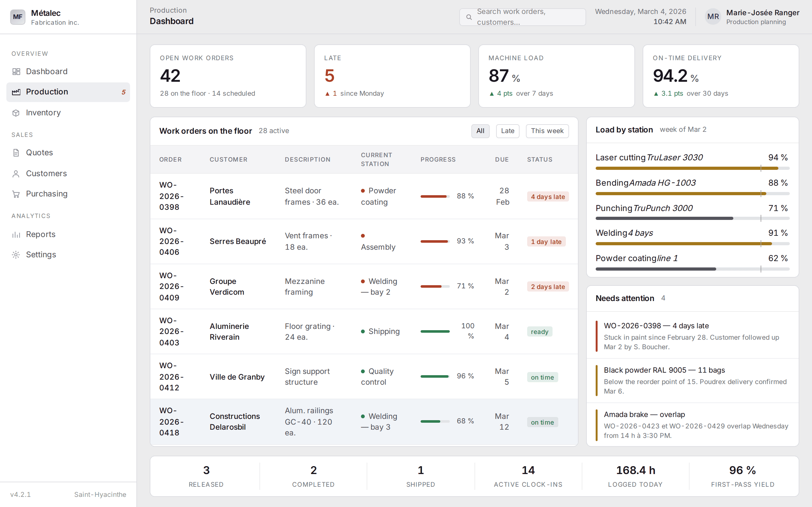Focus the search work orders field

(x=522, y=17)
